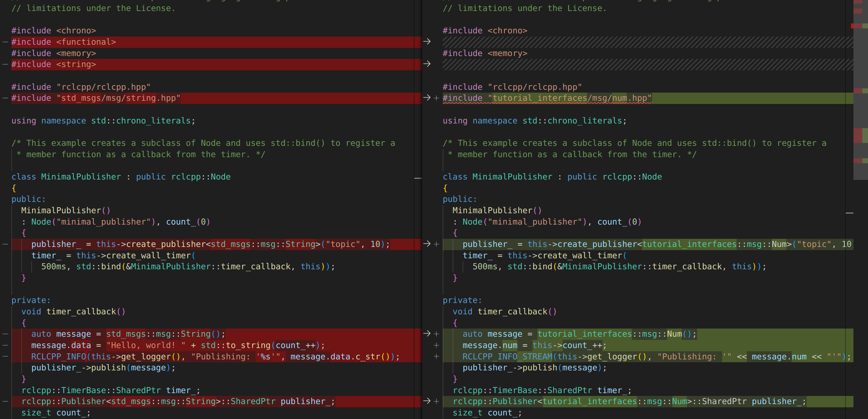Image resolution: width=868 pixels, height=419 pixels.
Task: Click minus marker beside #include <string>
Action: coord(5,64)
